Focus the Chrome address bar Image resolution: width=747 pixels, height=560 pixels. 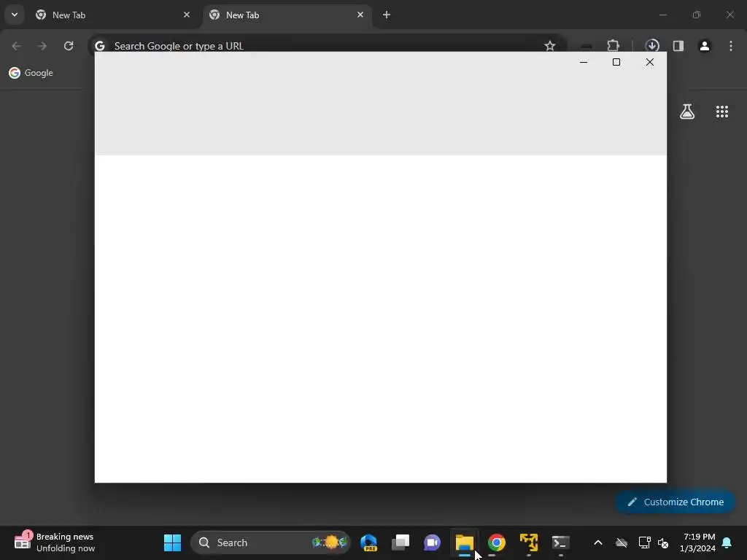pos(326,44)
